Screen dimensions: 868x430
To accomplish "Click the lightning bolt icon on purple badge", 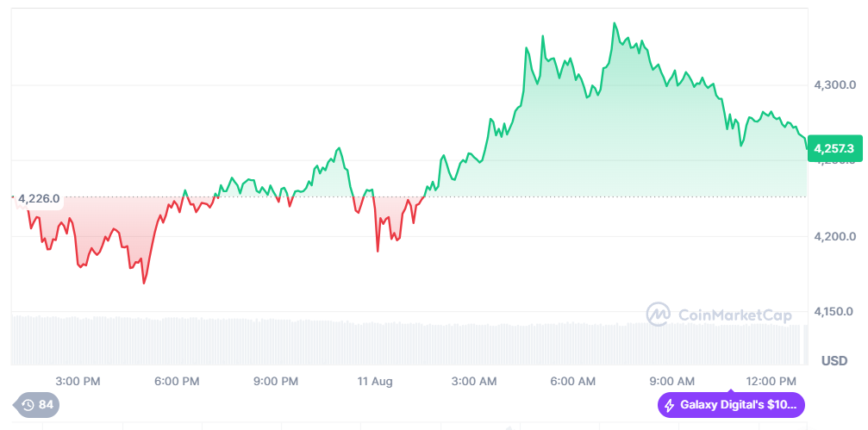I will (670, 405).
